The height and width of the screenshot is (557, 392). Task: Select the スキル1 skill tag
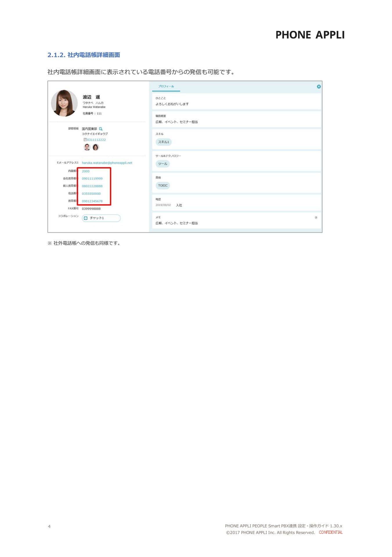tap(164, 142)
